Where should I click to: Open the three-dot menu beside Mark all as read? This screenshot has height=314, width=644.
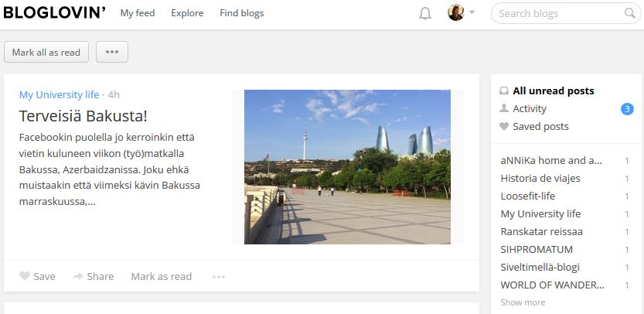click(x=112, y=52)
